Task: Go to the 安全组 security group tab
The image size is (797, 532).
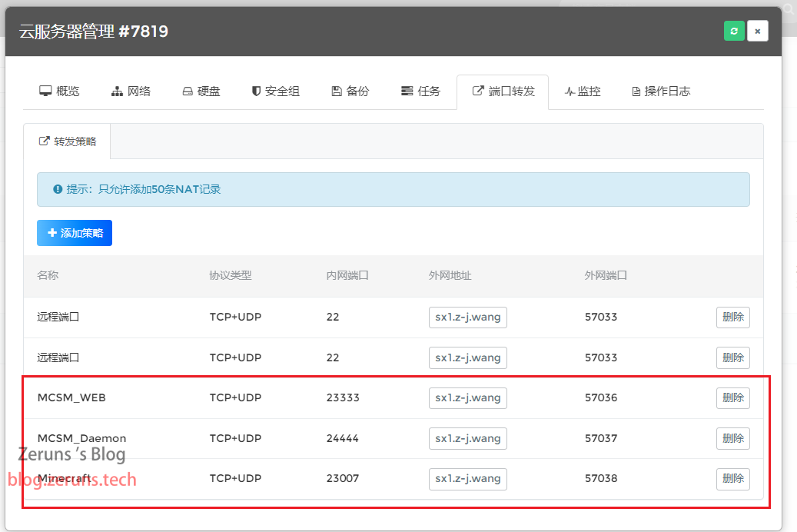Action: 275,91
